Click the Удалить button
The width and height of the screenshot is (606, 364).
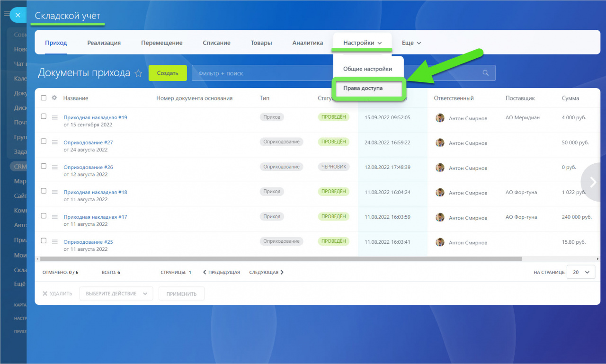point(57,293)
